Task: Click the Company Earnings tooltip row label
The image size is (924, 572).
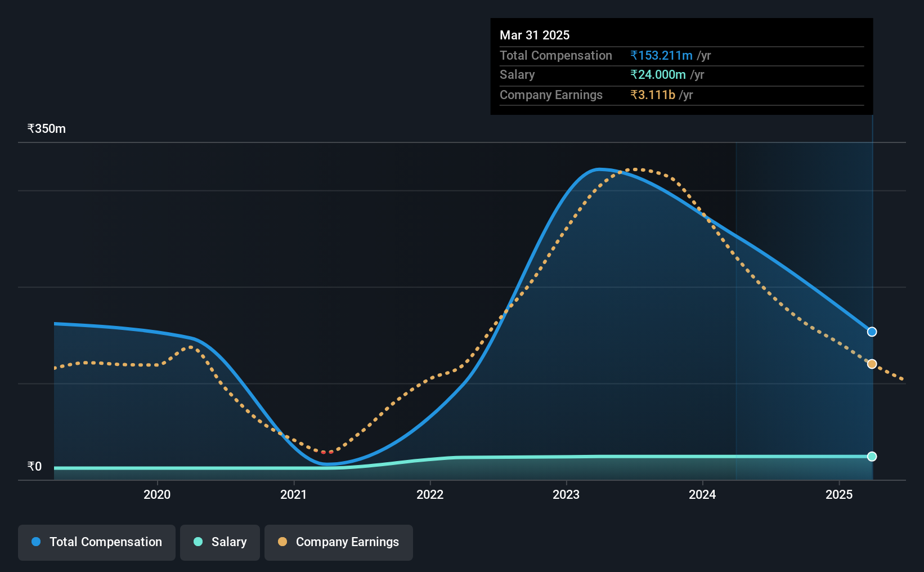Action: tap(551, 95)
